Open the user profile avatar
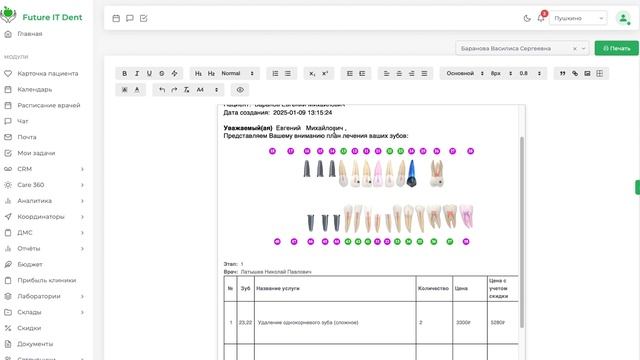640x360 pixels. pyautogui.click(x=623, y=18)
